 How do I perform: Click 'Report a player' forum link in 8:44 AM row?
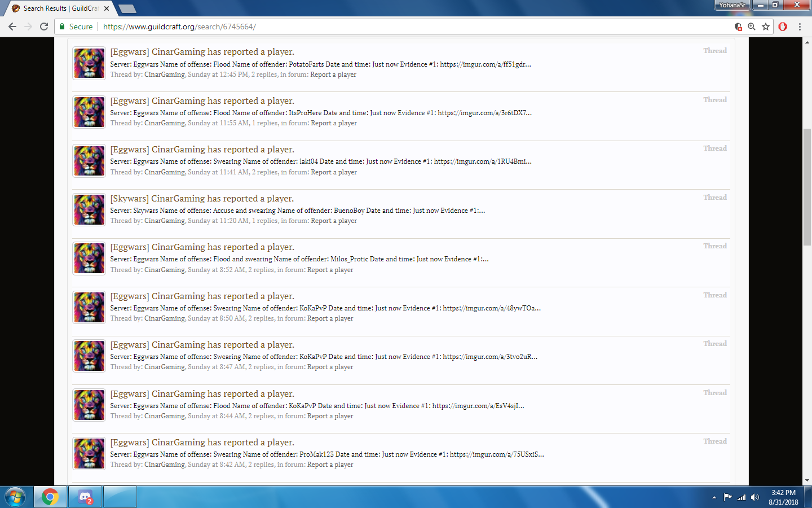pos(330,416)
